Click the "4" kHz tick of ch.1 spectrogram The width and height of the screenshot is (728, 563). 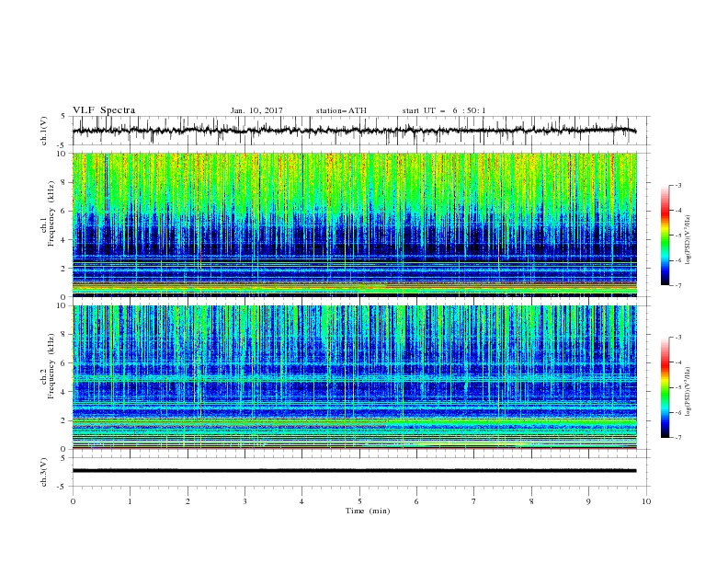pos(65,240)
